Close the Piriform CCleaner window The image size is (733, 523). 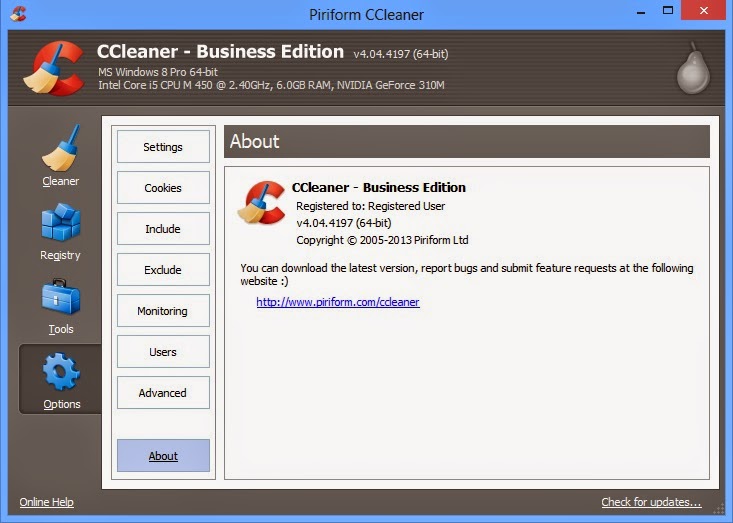tap(704, 10)
